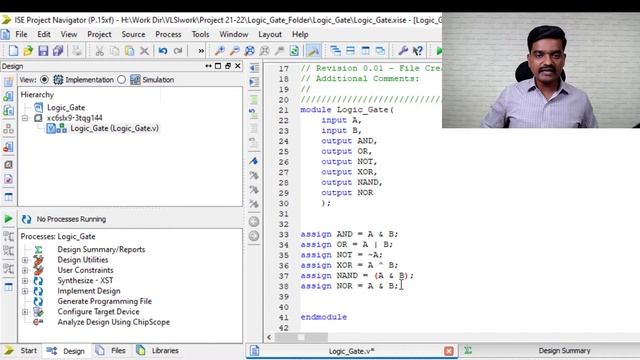The image size is (640, 360).
Task: Select the Implementation view radio button
Action: tap(44, 80)
